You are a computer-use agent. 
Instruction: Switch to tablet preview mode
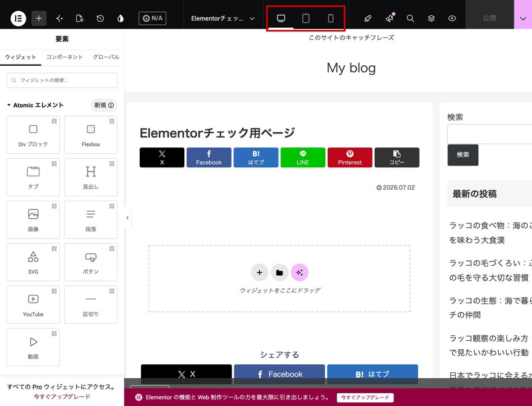coord(306,18)
